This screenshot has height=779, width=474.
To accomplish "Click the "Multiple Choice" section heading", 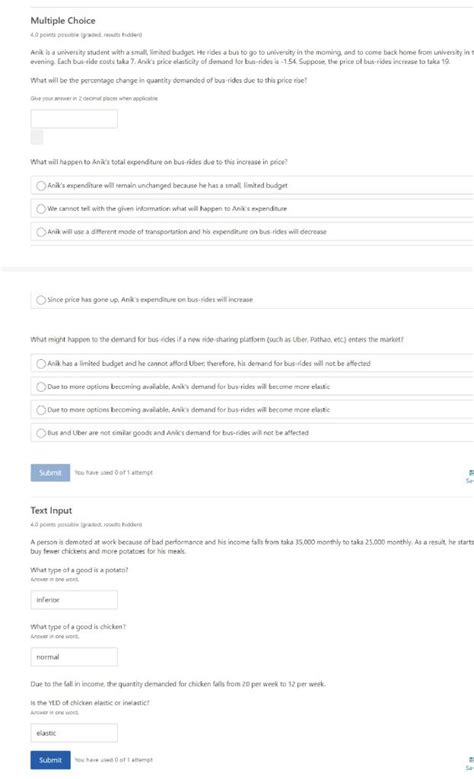I will point(63,20).
